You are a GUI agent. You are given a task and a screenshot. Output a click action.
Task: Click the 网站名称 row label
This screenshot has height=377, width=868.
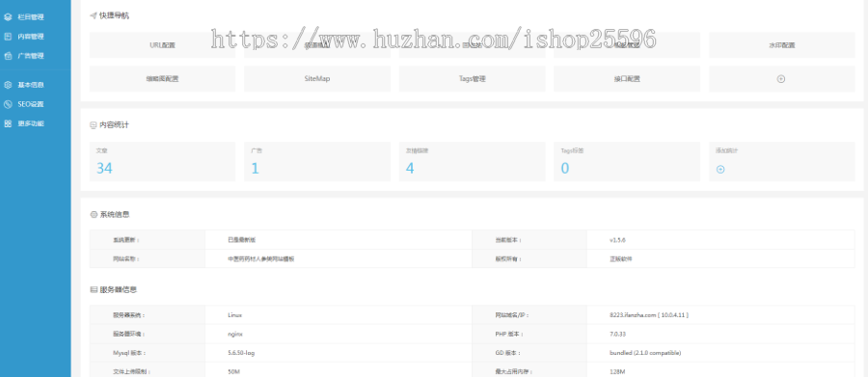click(x=126, y=259)
